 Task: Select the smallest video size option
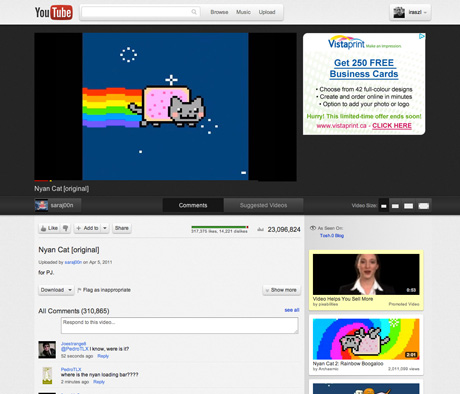click(x=384, y=206)
